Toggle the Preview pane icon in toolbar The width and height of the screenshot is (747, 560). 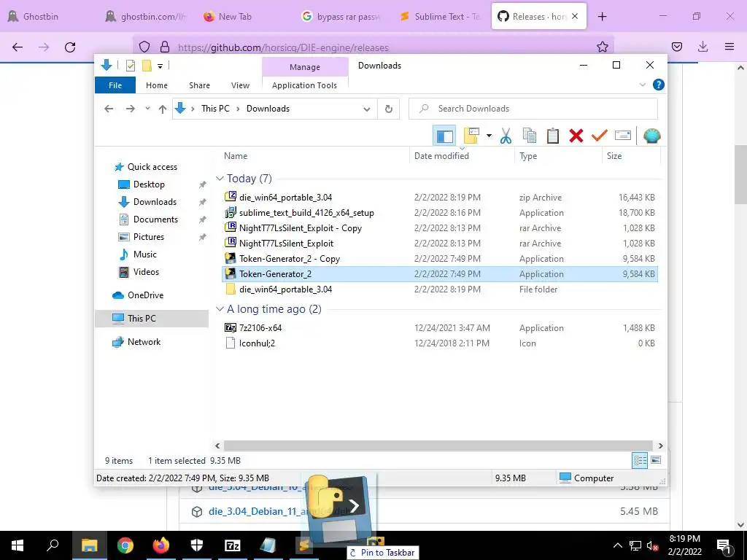coord(444,136)
